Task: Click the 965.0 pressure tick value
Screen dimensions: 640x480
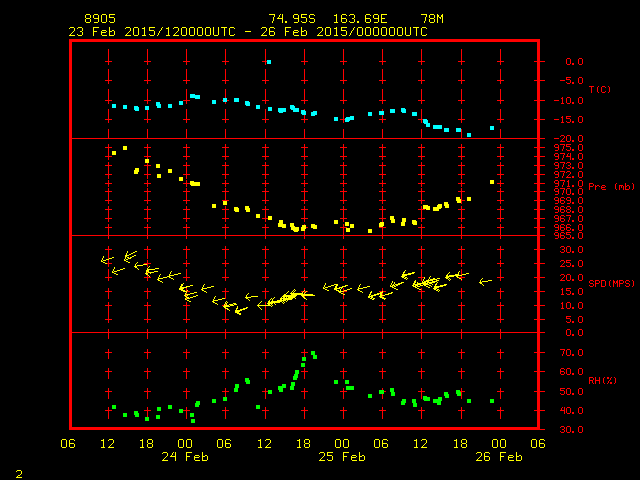Action: coord(569,236)
